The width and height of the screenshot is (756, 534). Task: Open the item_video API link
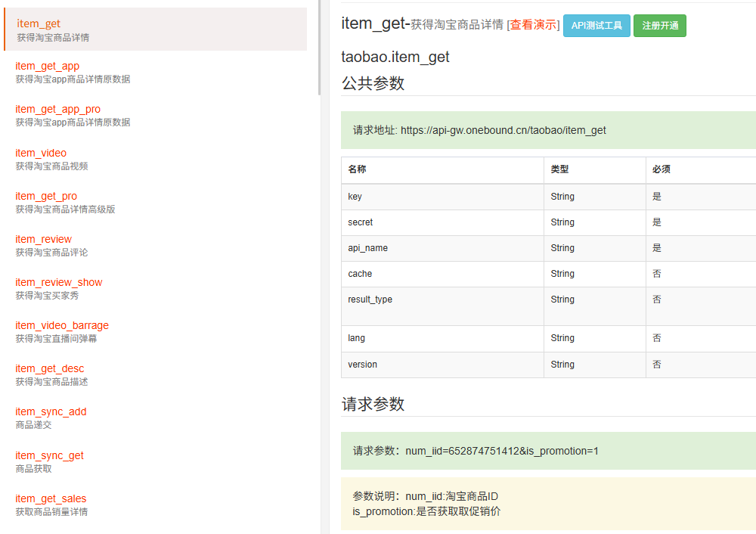(41, 153)
